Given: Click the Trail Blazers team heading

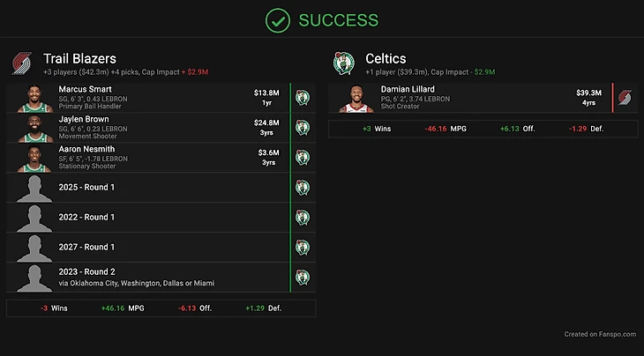Looking at the screenshot, I should [79, 58].
